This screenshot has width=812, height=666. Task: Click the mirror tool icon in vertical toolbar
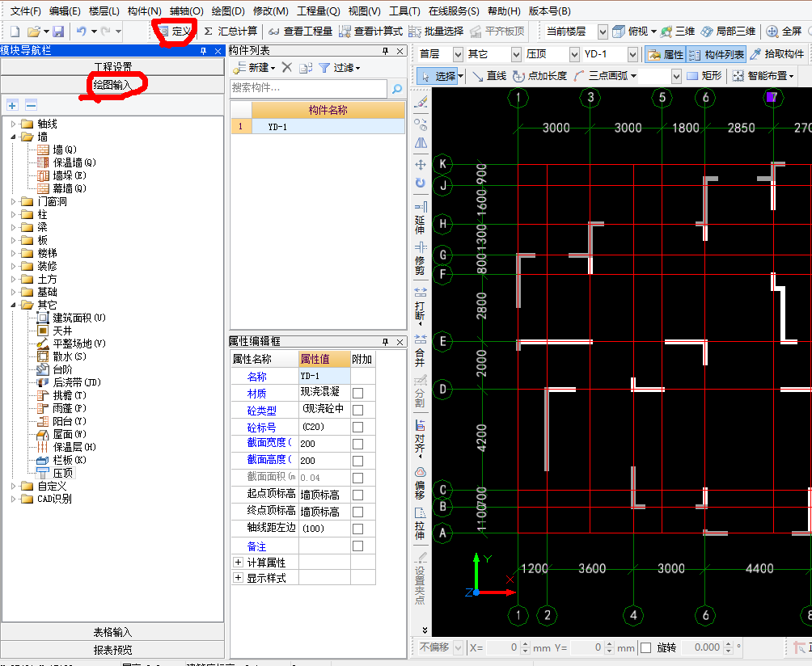click(x=421, y=143)
